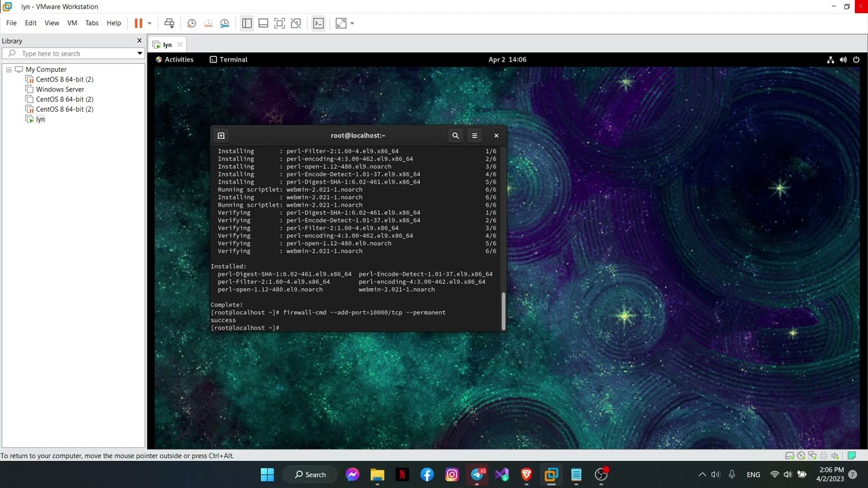Switch to the lyn VM tab
Image resolution: width=868 pixels, height=488 pixels.
(167, 45)
